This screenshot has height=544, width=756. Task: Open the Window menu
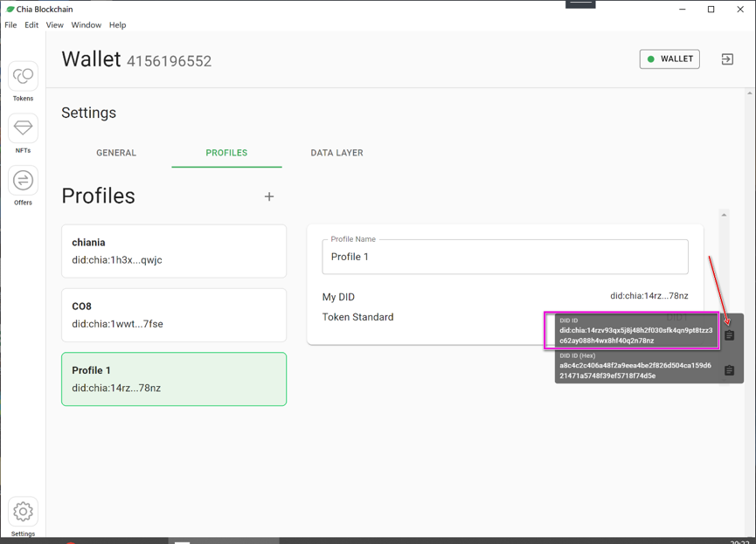(x=87, y=25)
